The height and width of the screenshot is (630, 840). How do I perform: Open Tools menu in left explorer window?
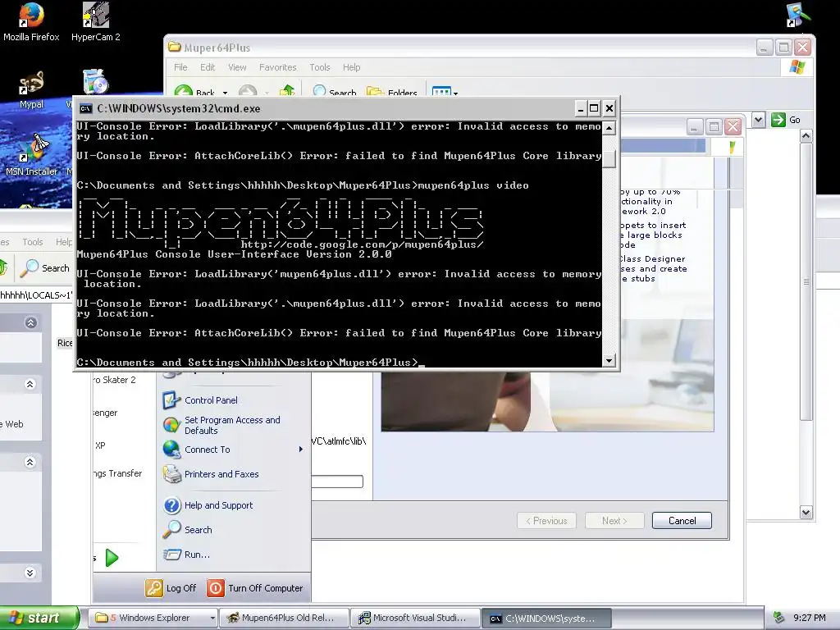33,242
